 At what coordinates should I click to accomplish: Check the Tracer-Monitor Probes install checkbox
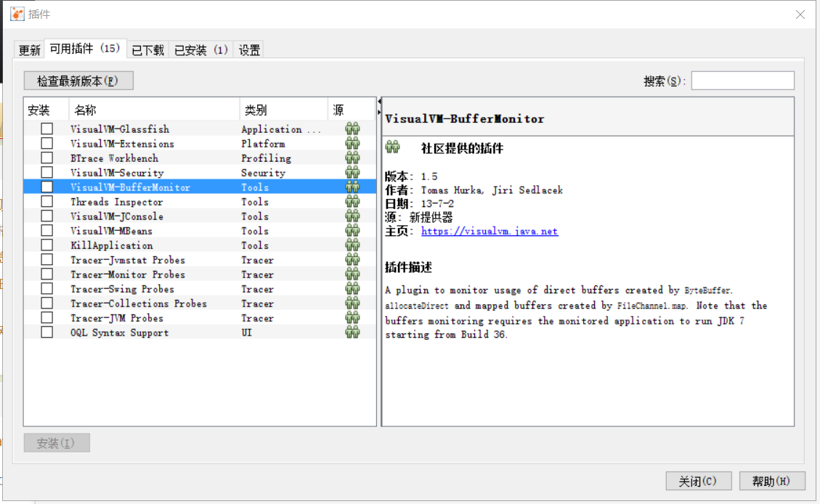click(x=47, y=275)
